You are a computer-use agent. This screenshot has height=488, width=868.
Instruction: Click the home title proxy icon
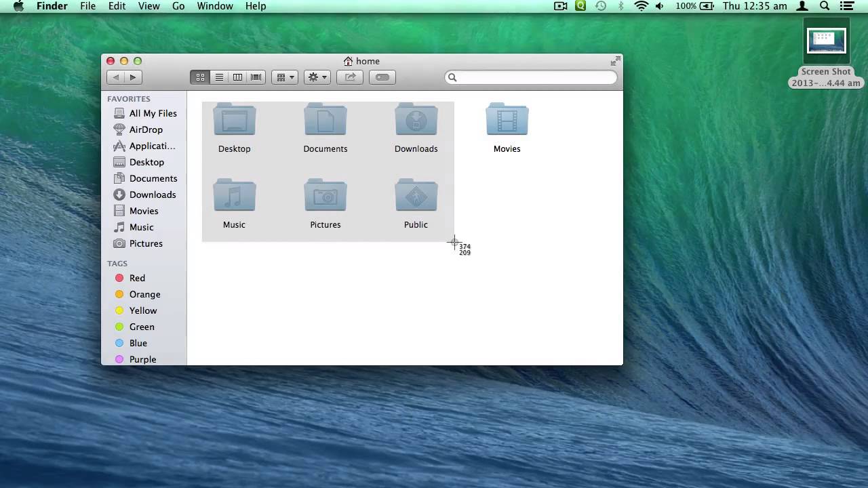(x=348, y=61)
